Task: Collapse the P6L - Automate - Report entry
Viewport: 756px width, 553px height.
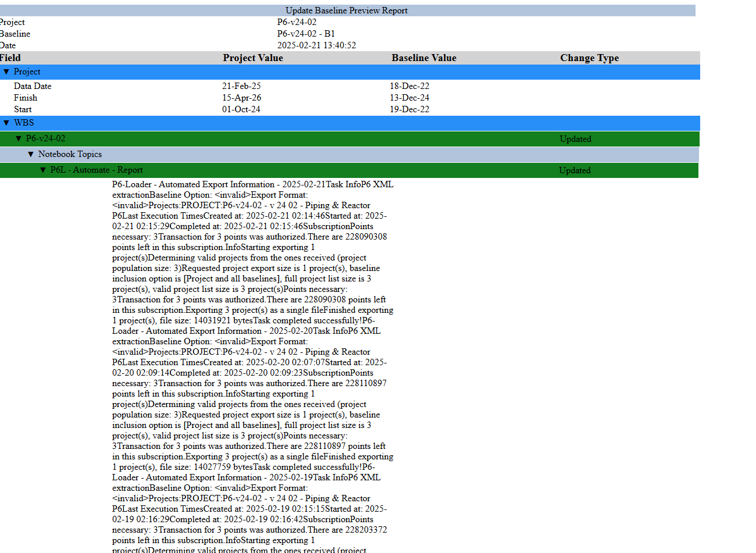Action: pyautogui.click(x=42, y=170)
